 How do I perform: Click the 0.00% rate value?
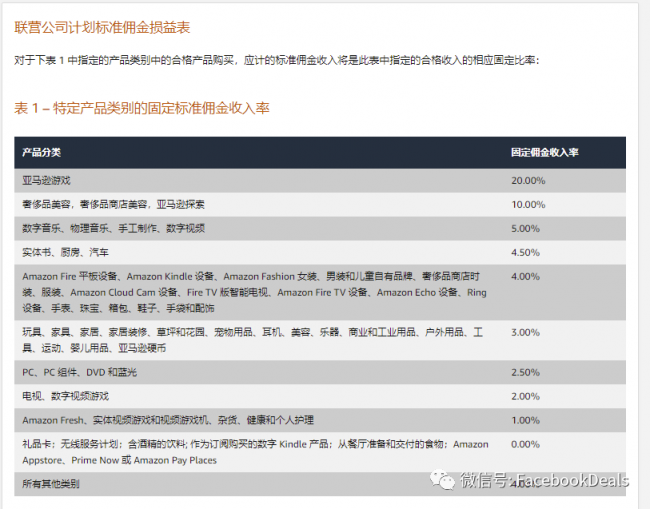click(x=525, y=444)
